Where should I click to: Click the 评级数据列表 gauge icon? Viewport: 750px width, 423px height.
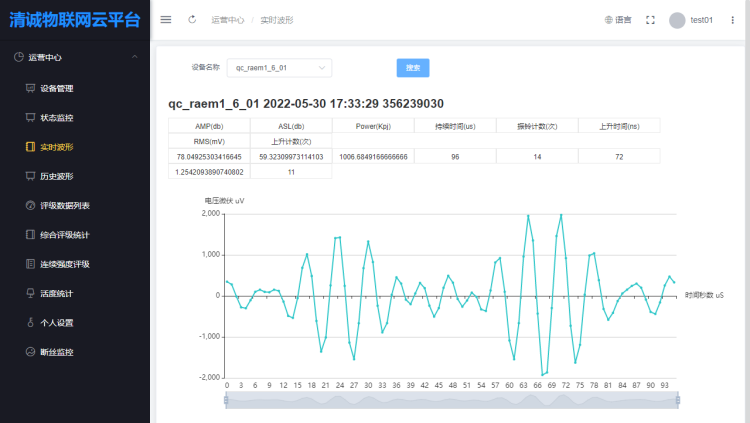[30, 205]
